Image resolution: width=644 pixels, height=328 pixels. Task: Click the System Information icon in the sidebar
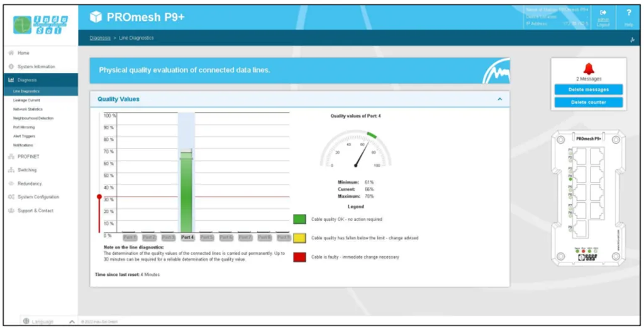click(11, 67)
